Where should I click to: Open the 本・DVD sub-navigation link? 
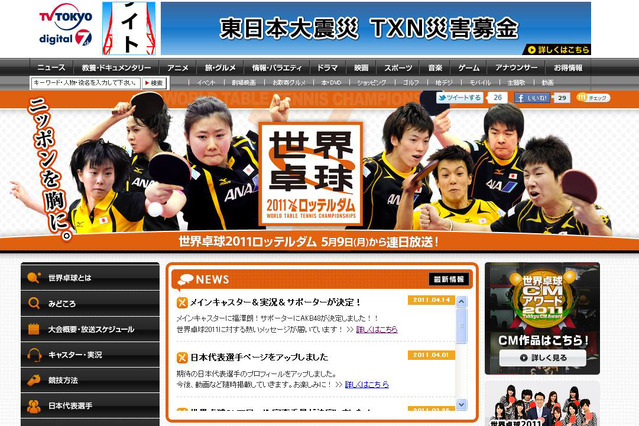tap(331, 83)
